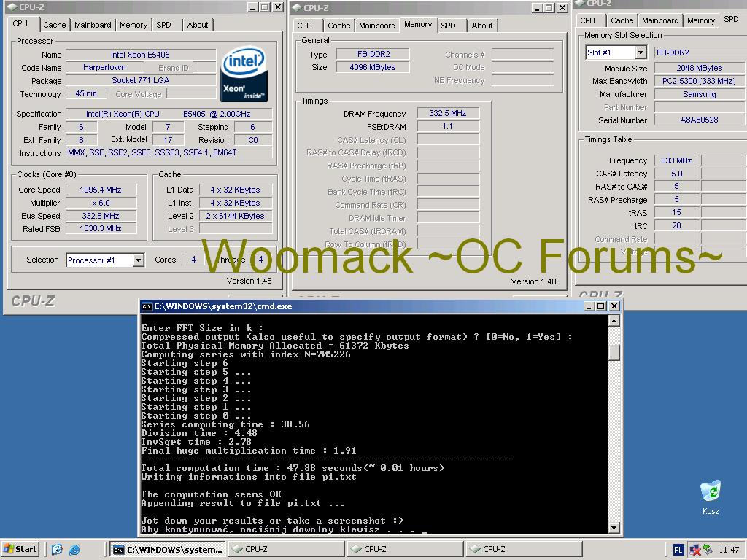Click the Intel Xeon inside logo

coord(244,74)
